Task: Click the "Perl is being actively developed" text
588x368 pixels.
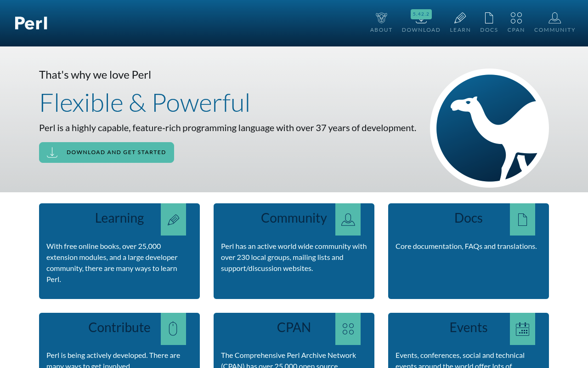Action: [113, 360]
